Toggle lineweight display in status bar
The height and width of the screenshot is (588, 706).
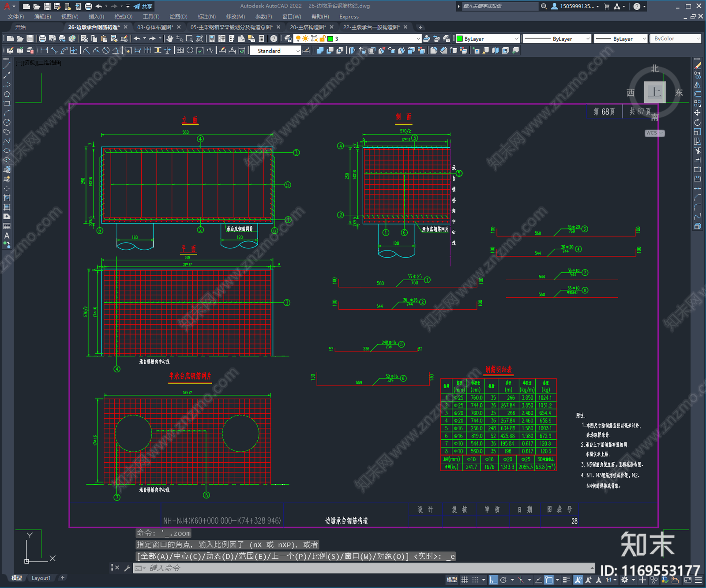566,580
